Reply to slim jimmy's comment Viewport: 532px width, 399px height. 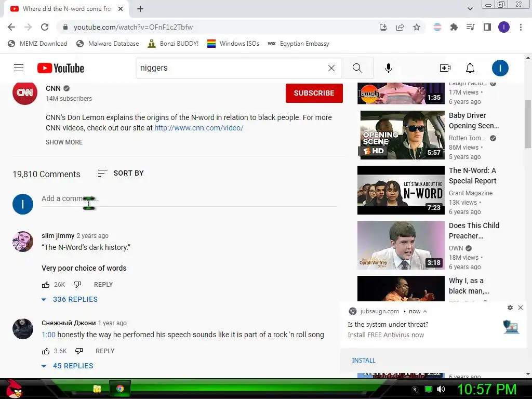pyautogui.click(x=103, y=285)
